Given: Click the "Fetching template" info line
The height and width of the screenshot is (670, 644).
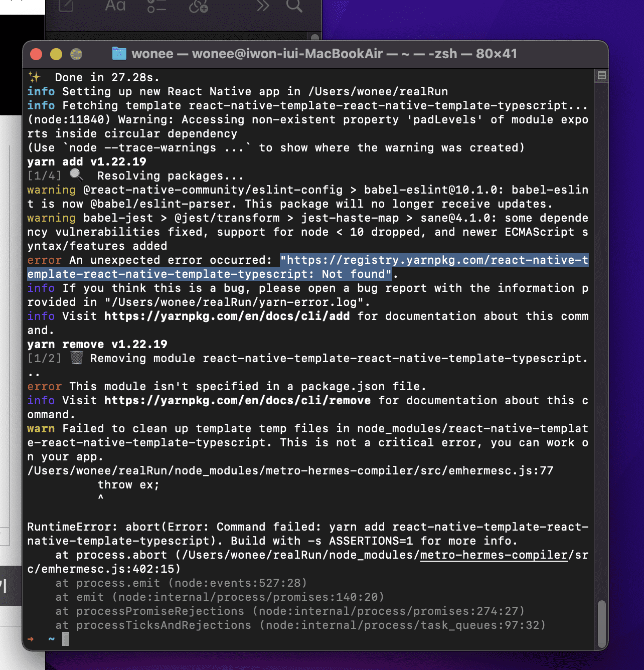Looking at the screenshot, I should tap(308, 106).
